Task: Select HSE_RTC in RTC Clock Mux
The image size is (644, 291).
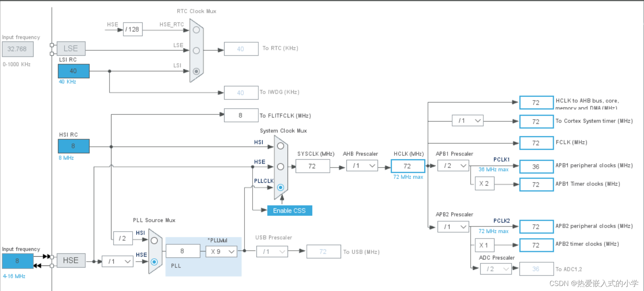Action: click(x=196, y=30)
